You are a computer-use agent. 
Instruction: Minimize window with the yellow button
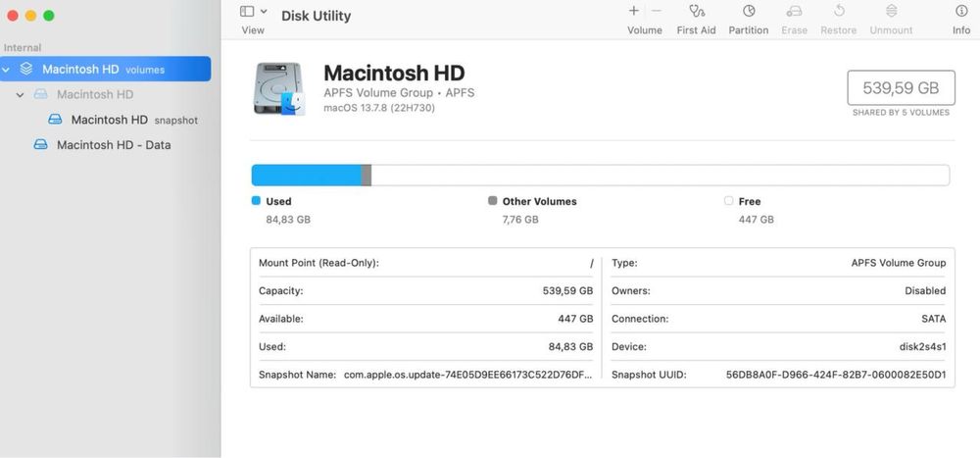(30, 16)
